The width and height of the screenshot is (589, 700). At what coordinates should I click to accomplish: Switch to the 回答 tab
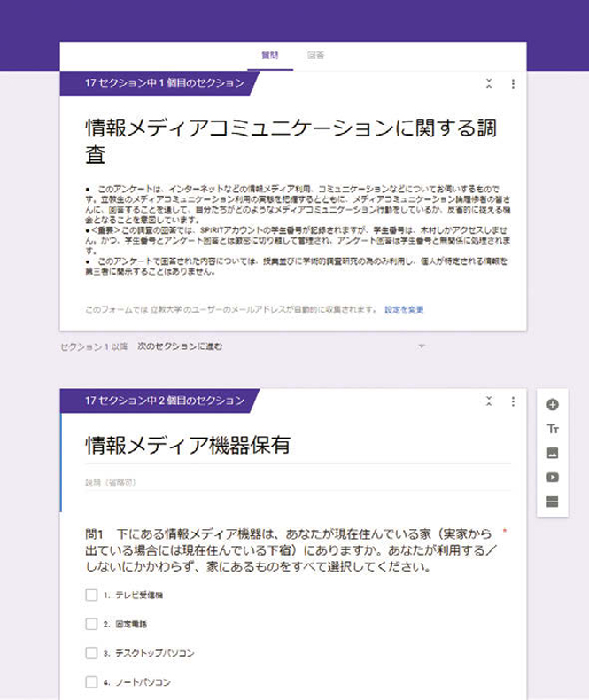[x=316, y=55]
